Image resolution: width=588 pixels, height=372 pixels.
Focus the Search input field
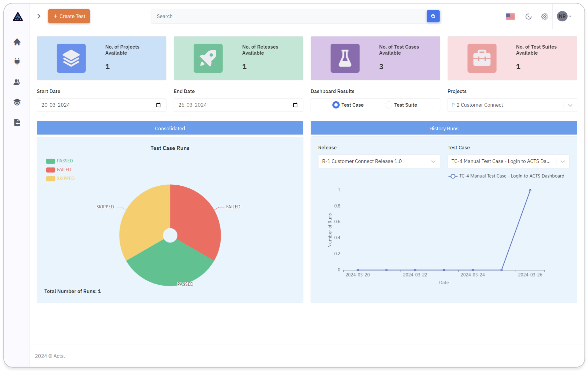[289, 16]
